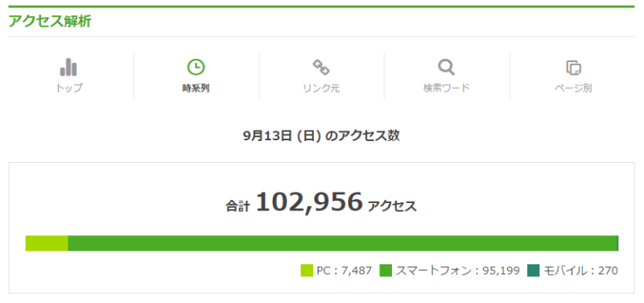Image resolution: width=644 pixels, height=303 pixels.
Task: Open the stacked pages ページ別 icon
Action: click(x=573, y=68)
